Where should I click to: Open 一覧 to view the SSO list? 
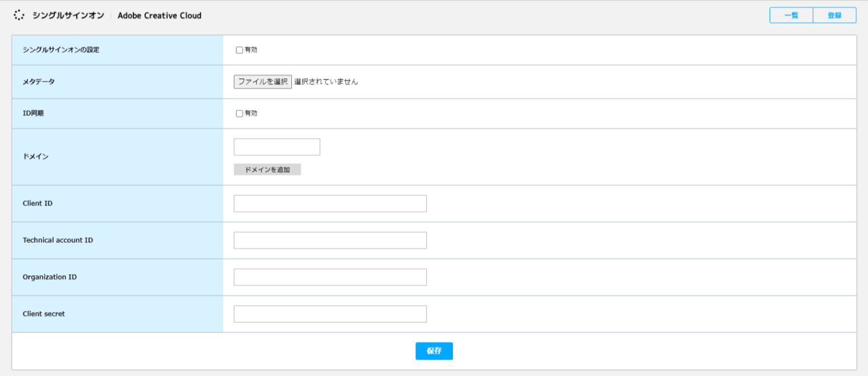point(791,15)
